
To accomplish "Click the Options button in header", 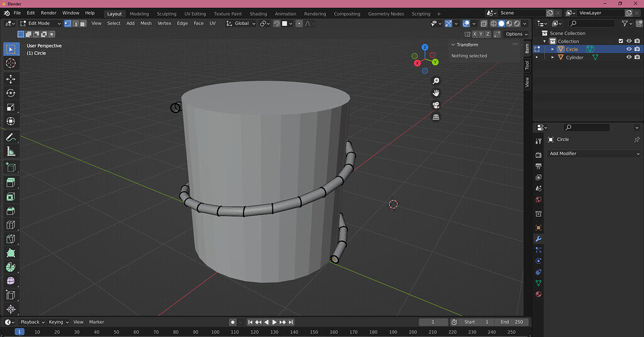I will tap(514, 34).
